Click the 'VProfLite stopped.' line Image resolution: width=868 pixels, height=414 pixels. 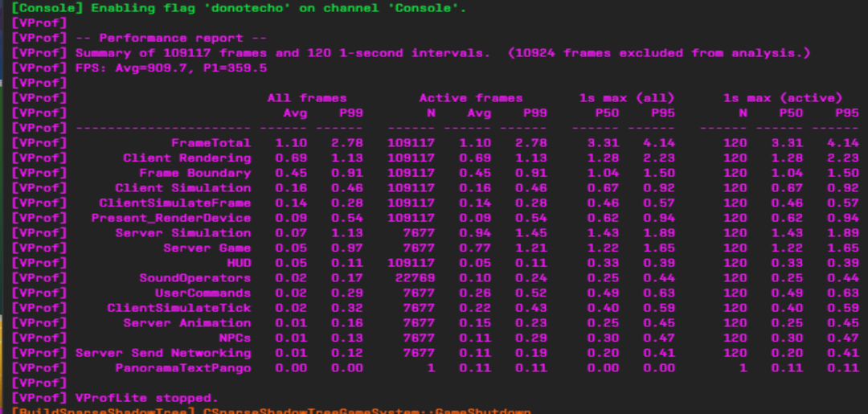point(147,397)
